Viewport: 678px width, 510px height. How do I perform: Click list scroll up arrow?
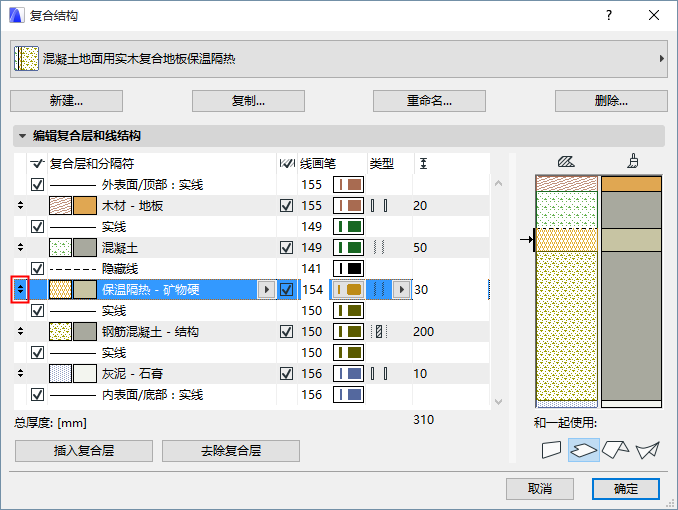pyautogui.click(x=498, y=183)
